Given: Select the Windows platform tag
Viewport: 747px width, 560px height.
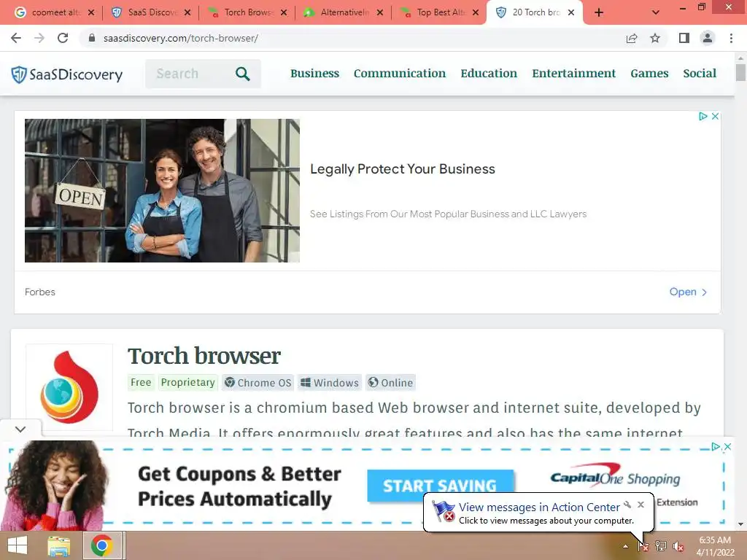Looking at the screenshot, I should pyautogui.click(x=330, y=382).
